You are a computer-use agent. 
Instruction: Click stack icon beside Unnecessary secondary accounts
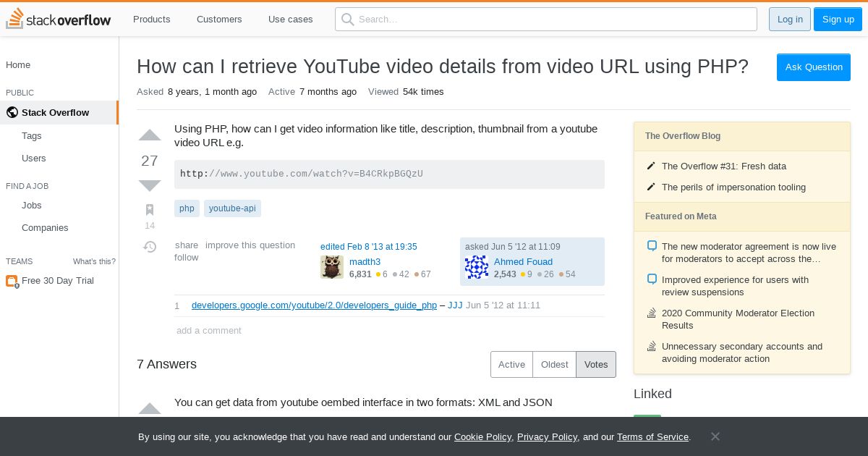652,347
